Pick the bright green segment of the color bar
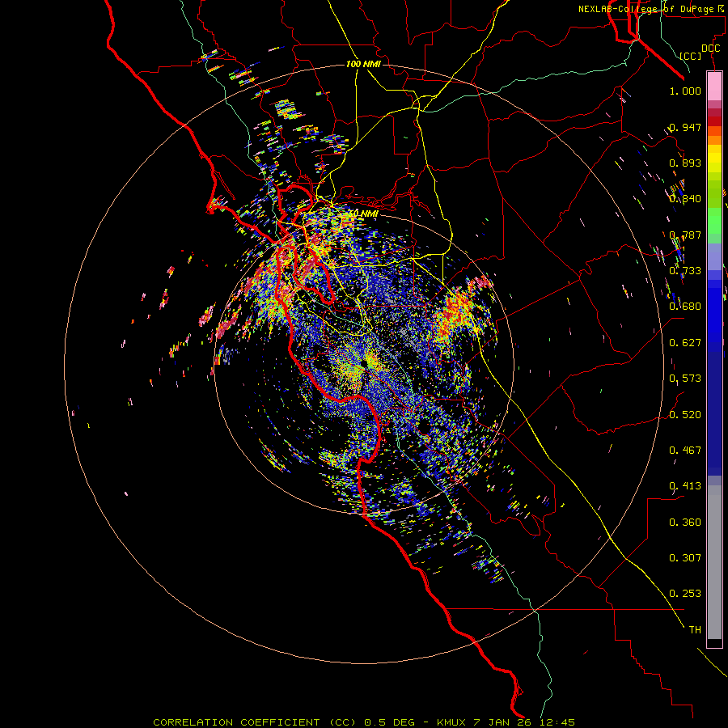The image size is (728, 728). [x=714, y=221]
